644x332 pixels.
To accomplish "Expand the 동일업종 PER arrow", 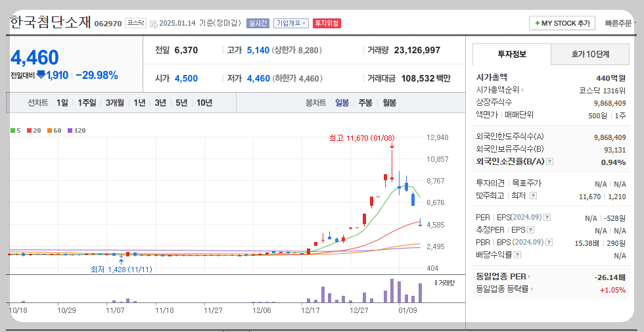I will pyautogui.click(x=529, y=277).
